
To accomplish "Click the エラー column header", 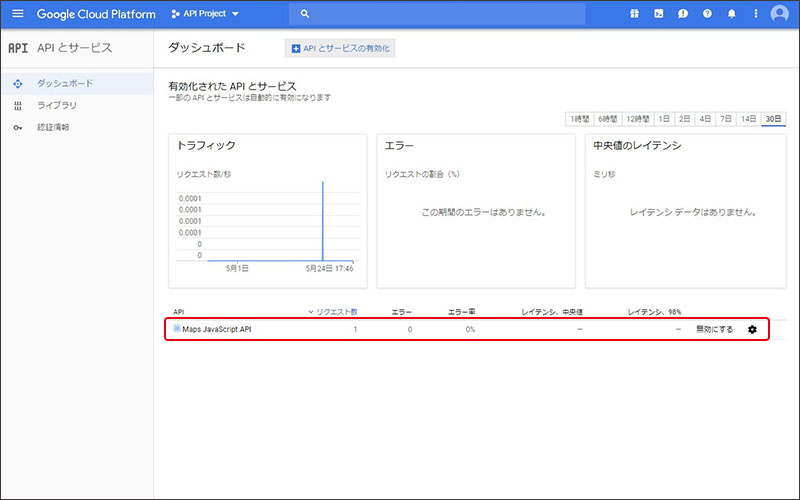I will click(x=402, y=312).
